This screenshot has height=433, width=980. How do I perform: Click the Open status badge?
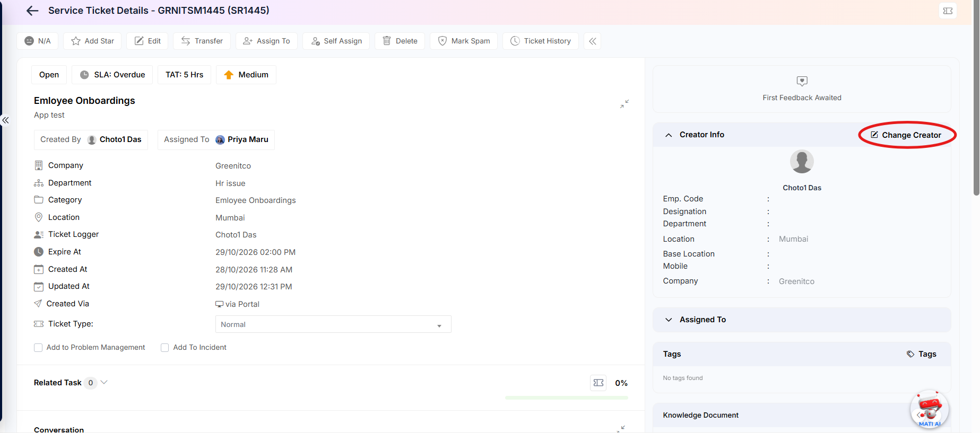coord(49,75)
